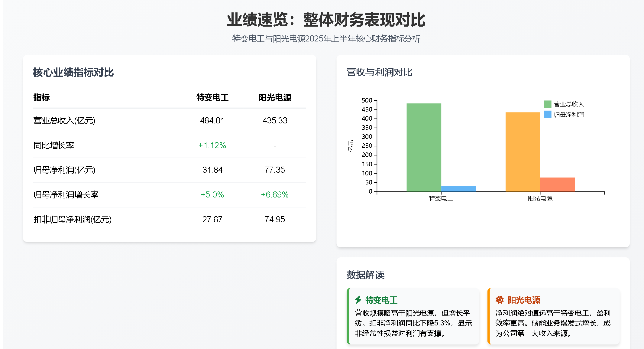Click the gear icon beside 阳光电源
This screenshot has height=349, width=644.
click(x=500, y=300)
